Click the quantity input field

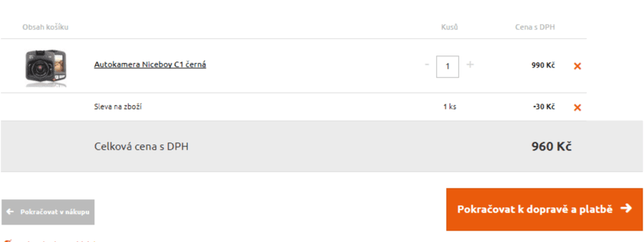coord(447,66)
